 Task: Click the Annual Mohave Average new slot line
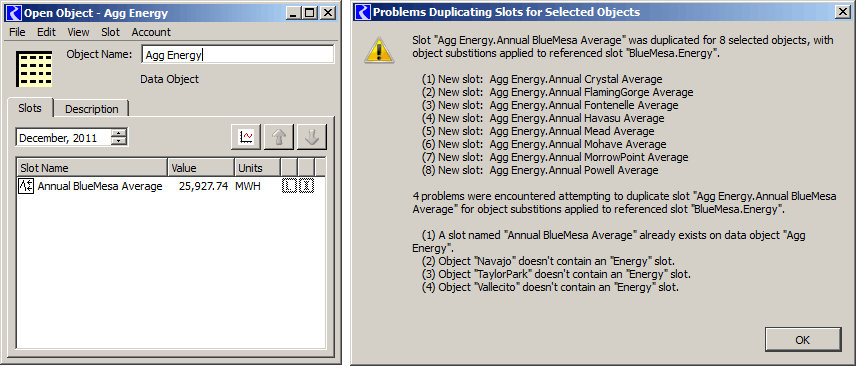tap(544, 145)
